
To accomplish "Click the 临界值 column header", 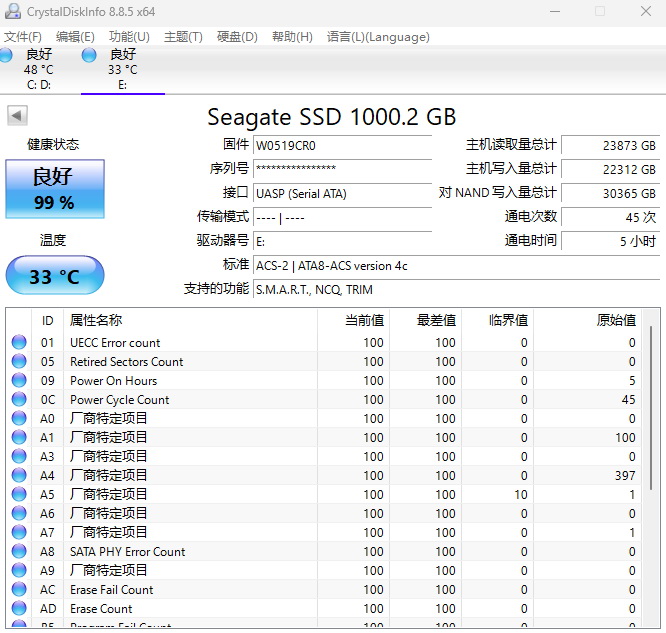I will (x=497, y=320).
